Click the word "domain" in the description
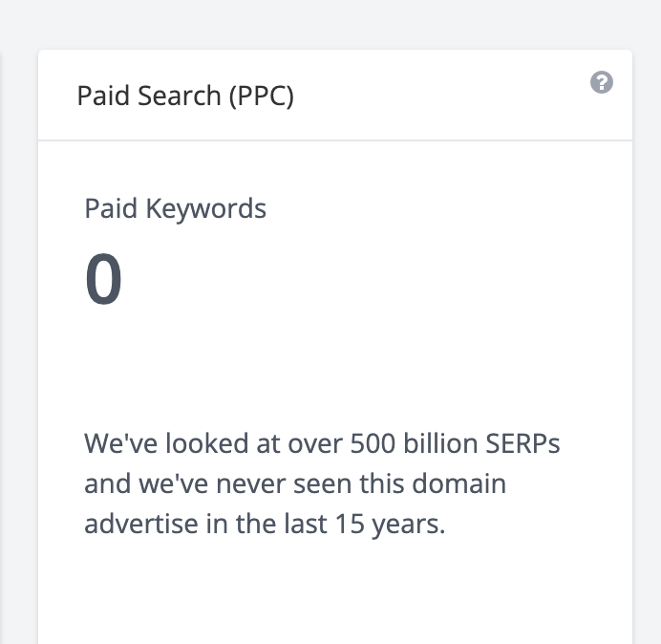 [458, 484]
